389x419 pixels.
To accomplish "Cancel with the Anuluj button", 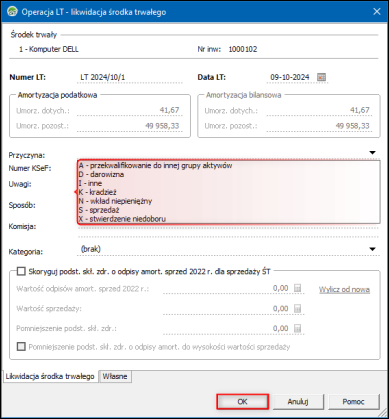I will tap(298, 402).
